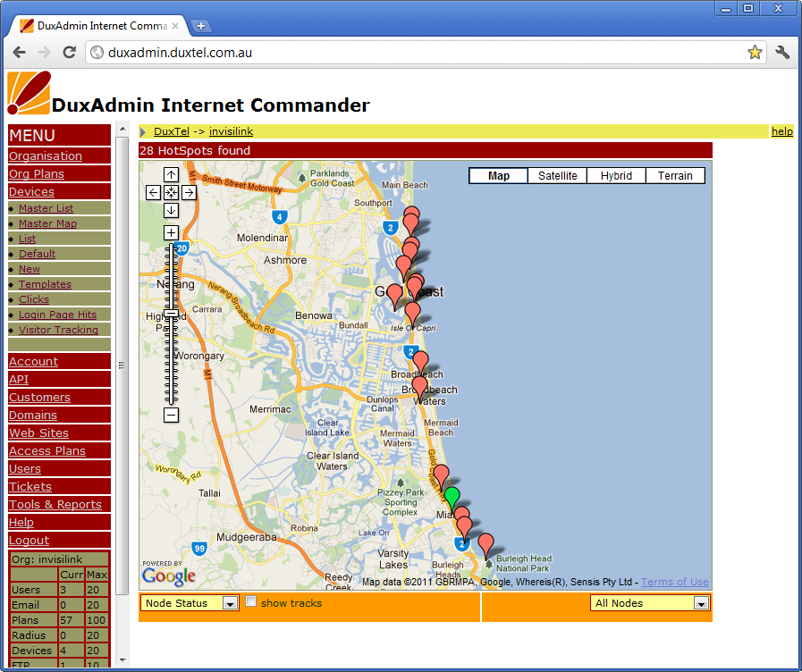Open the All Nodes dropdown
Viewport: 802px width, 672px height.
[x=650, y=603]
